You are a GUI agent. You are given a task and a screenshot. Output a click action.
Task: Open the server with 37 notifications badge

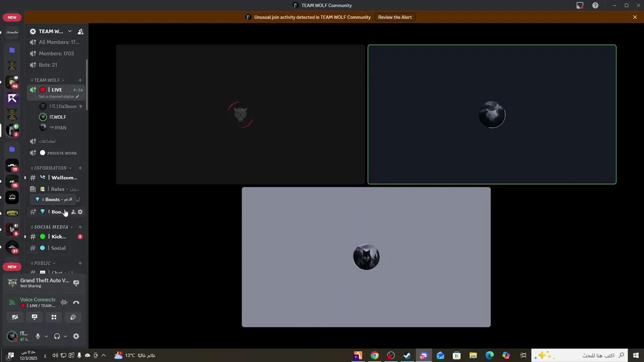click(12, 247)
